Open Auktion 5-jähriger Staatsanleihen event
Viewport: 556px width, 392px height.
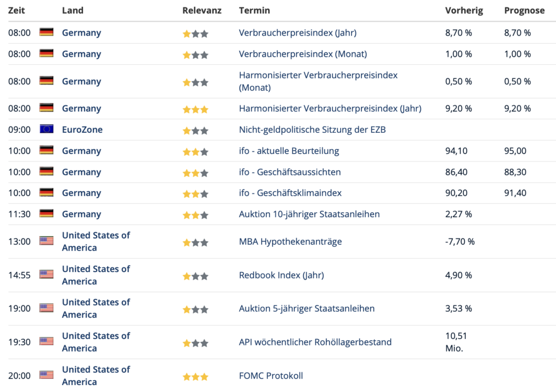point(307,308)
